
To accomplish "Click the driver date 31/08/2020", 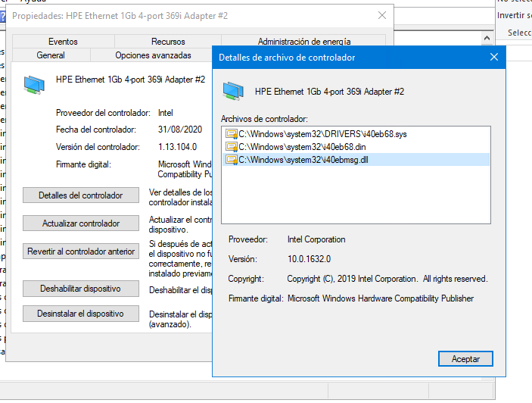I will [180, 130].
